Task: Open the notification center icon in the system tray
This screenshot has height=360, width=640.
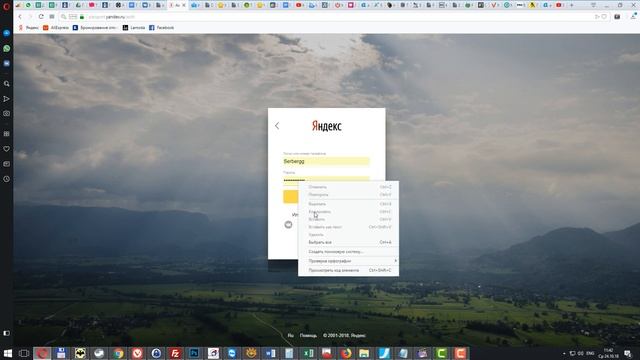Action: click(x=628, y=353)
